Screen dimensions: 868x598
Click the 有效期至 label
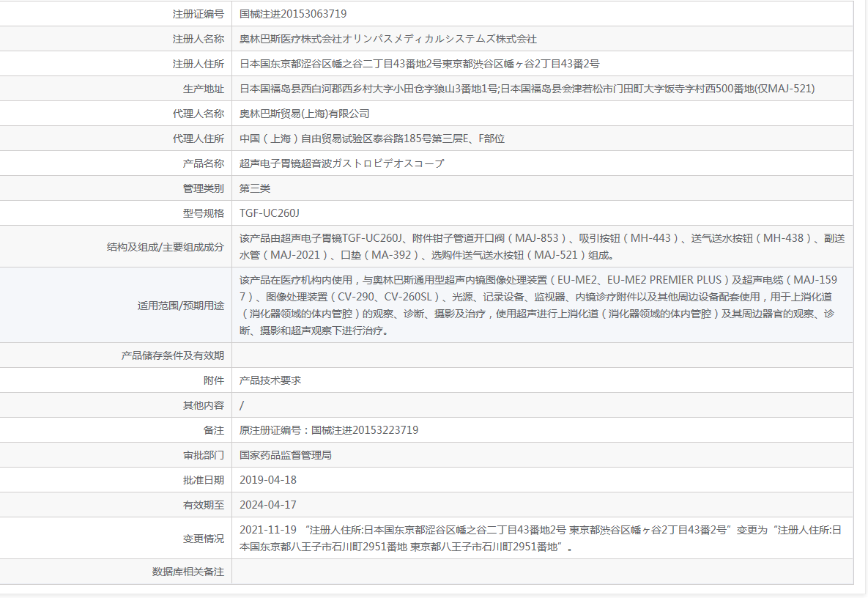[203, 505]
